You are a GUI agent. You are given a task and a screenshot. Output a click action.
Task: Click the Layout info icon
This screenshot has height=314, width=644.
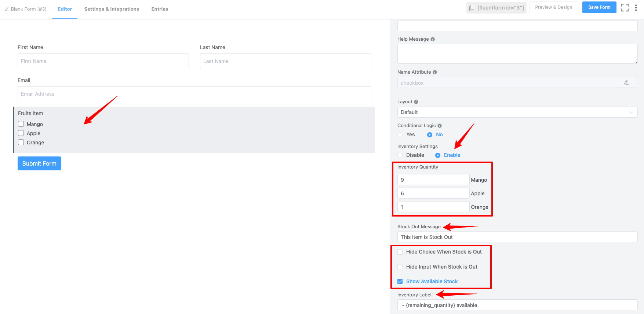(x=416, y=102)
